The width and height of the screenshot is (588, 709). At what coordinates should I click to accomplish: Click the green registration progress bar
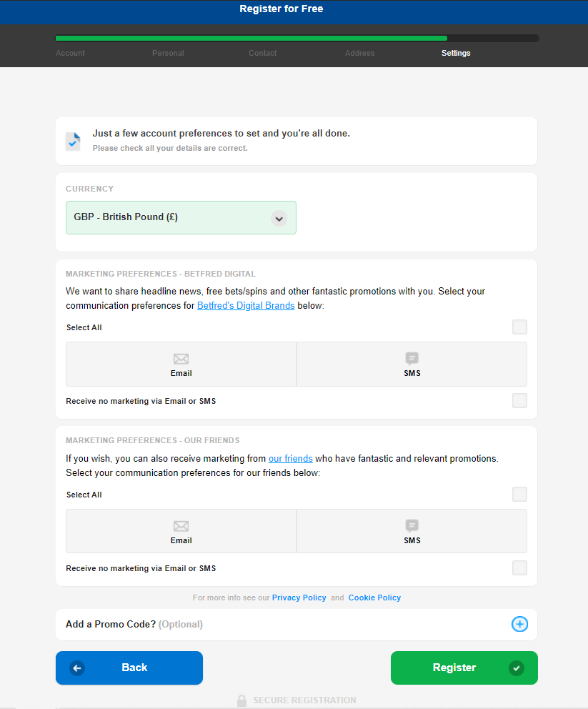pos(251,39)
